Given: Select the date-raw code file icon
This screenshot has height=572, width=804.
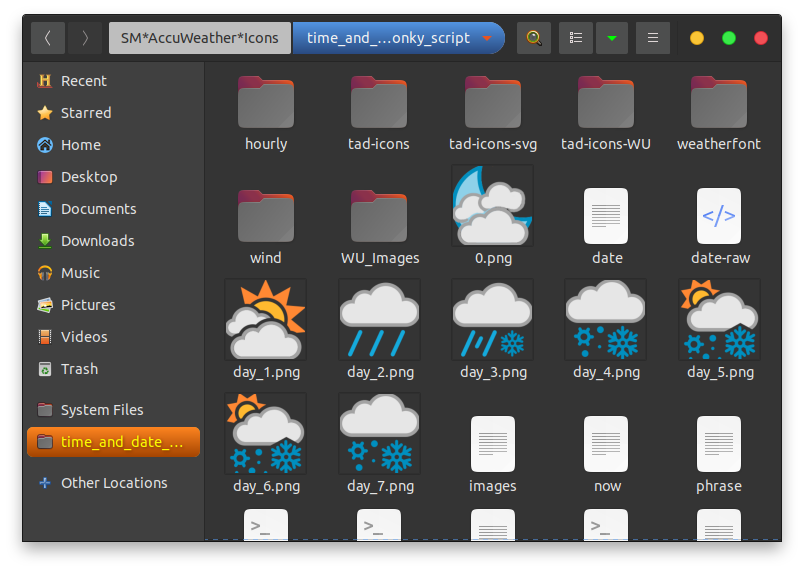Looking at the screenshot, I should (719, 216).
